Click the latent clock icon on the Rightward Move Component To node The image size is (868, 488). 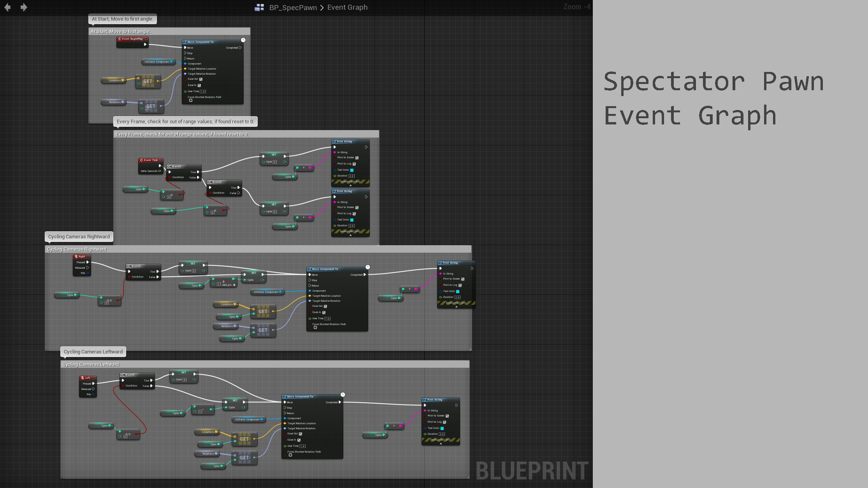tap(368, 267)
